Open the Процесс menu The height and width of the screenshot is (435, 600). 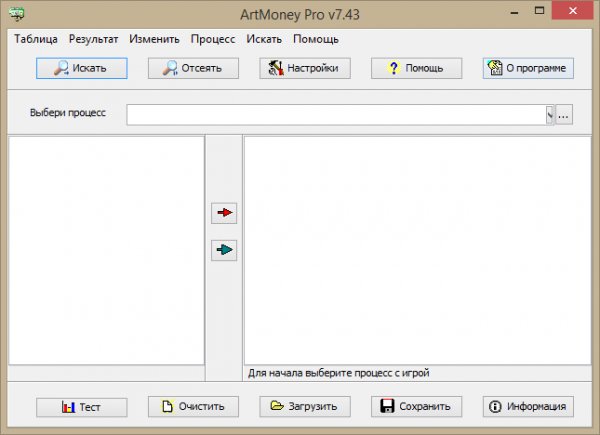point(213,39)
